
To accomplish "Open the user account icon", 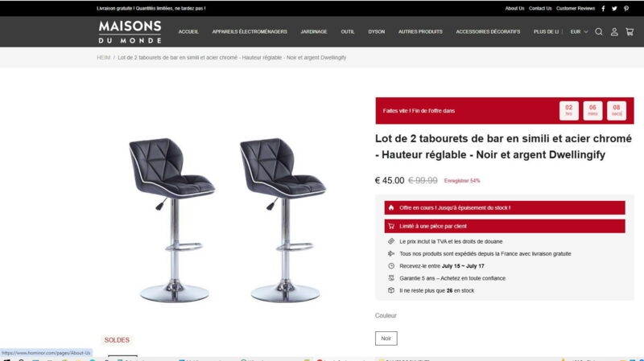I will (614, 31).
